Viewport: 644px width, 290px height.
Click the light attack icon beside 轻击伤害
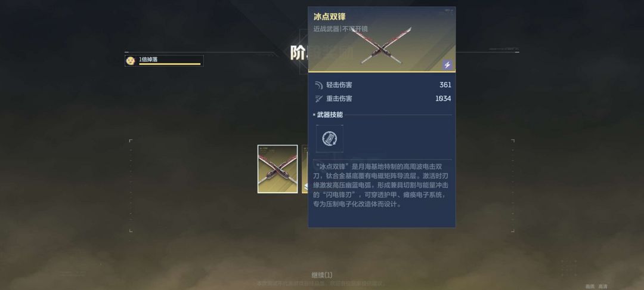pos(318,85)
